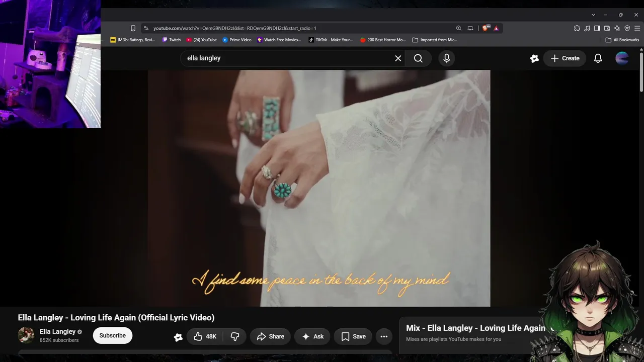Bookmark this page in the address bar
Viewport: 644px width, 362px height.
point(133,28)
